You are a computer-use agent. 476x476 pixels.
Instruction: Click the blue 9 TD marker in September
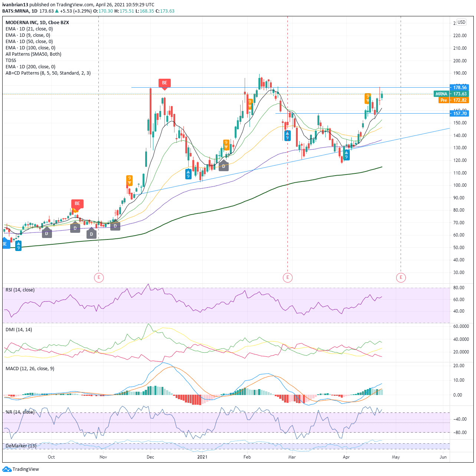(18, 246)
